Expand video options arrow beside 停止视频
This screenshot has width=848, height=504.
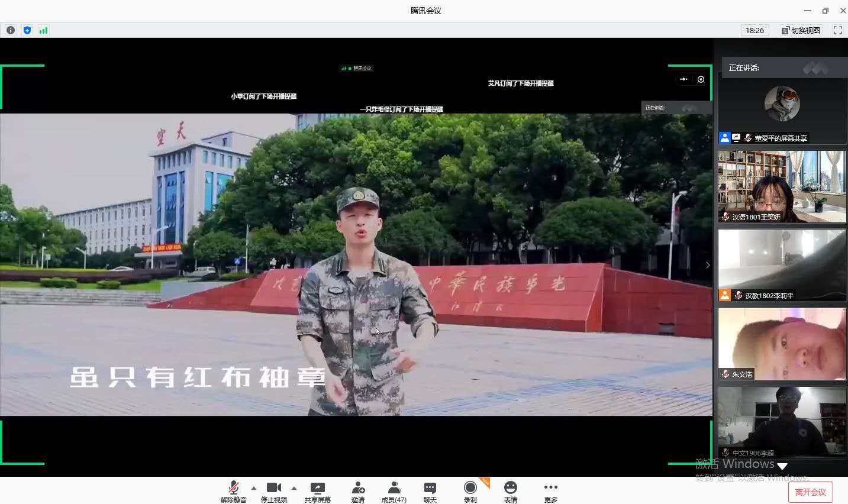(294, 488)
